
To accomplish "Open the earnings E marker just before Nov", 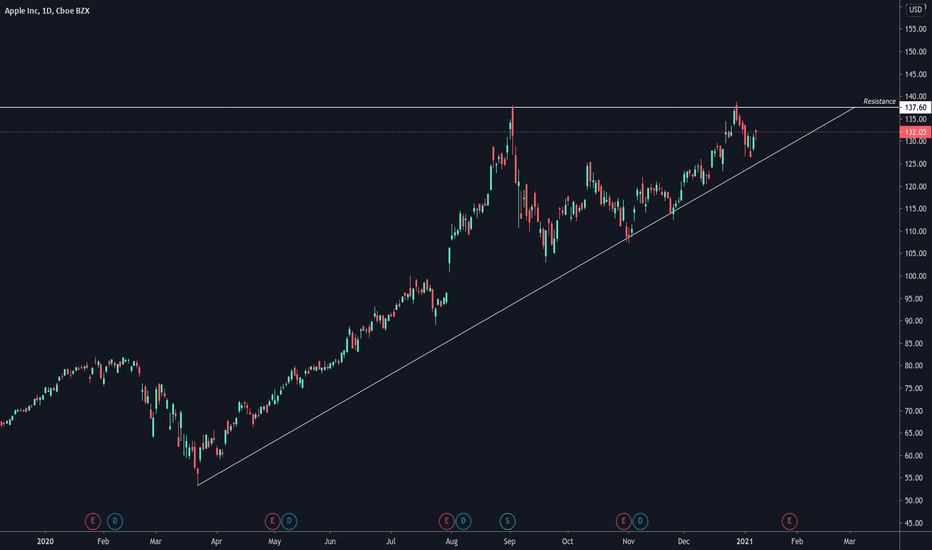I will (x=623, y=521).
